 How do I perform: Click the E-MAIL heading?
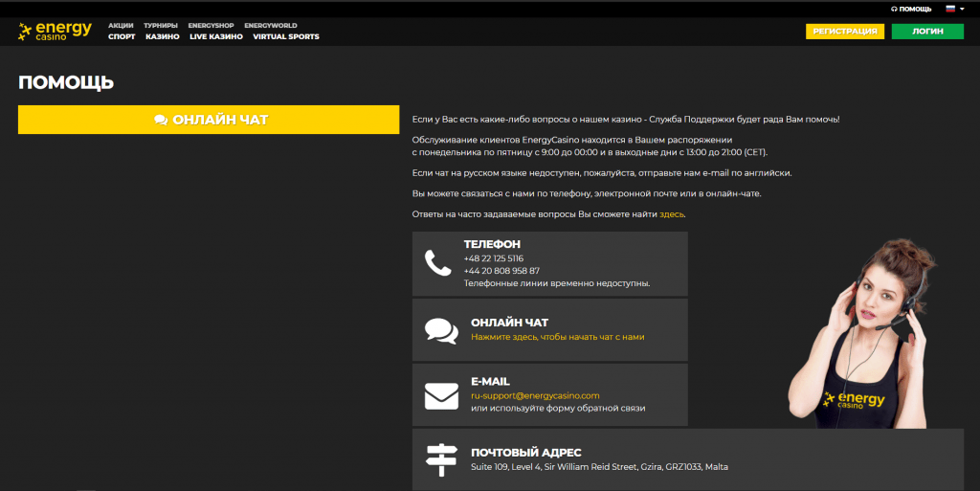pyautogui.click(x=490, y=381)
